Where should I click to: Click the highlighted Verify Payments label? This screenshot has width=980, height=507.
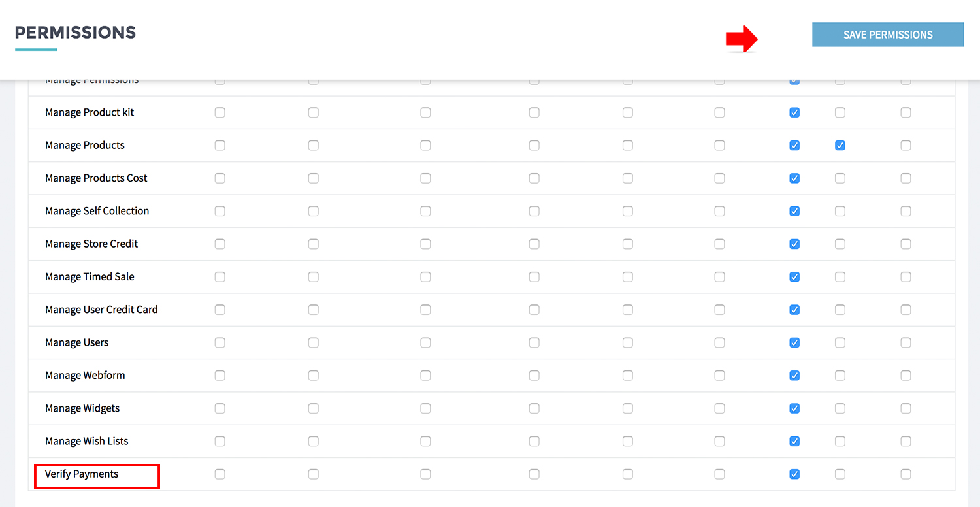[82, 474]
